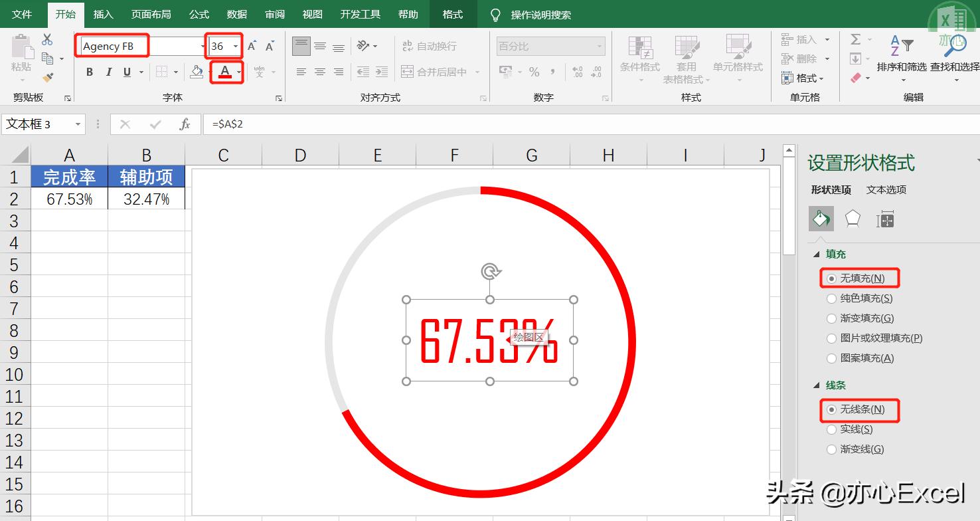This screenshot has width=980, height=521.
Task: Select the 无填充 radio button
Action: [x=831, y=278]
